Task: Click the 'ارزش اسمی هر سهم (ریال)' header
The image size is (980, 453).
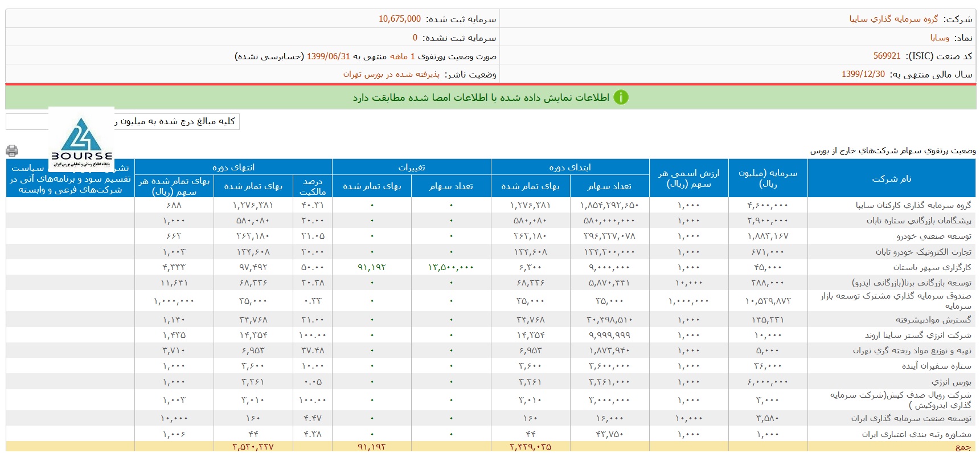Action: pyautogui.click(x=689, y=178)
